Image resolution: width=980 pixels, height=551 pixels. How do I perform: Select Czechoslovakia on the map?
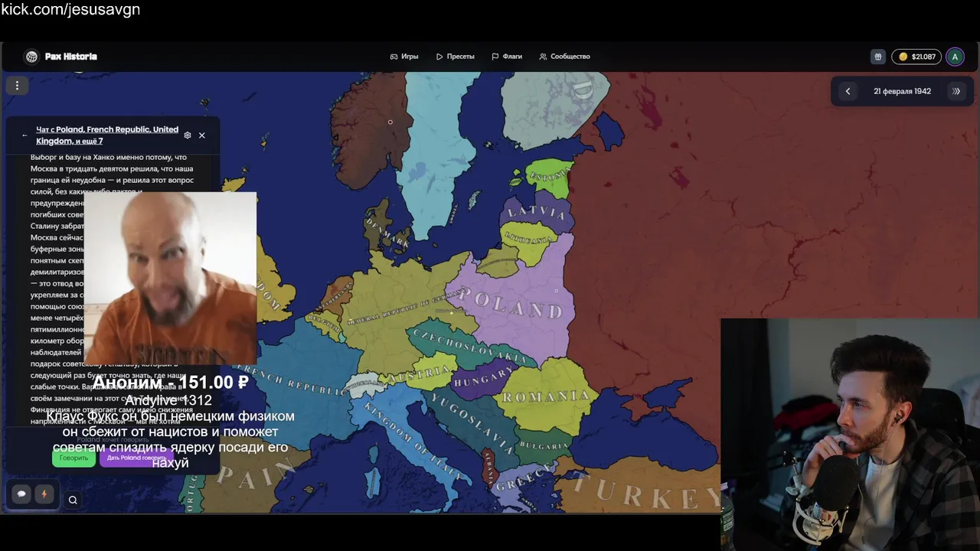pyautogui.click(x=469, y=346)
